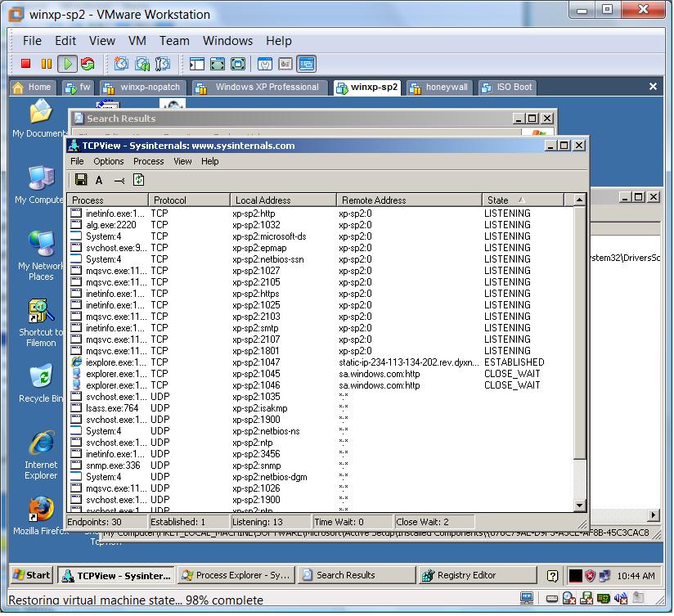Screen dimensions: 674x616
Task: Open the VM menu in VMware Workstation
Action: point(137,41)
